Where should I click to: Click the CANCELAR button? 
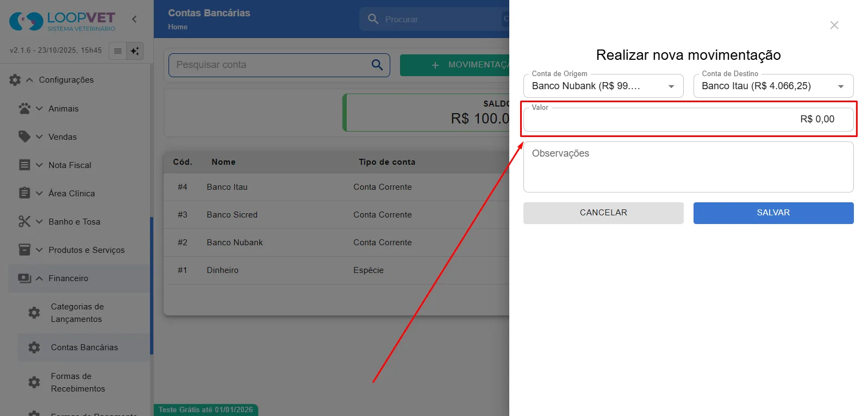[x=603, y=213]
